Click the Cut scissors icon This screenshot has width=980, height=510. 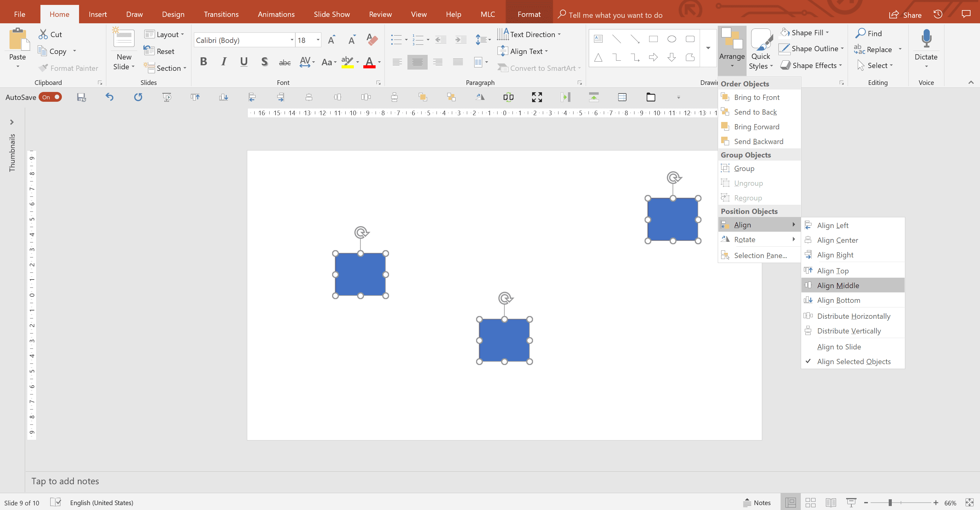tap(43, 34)
